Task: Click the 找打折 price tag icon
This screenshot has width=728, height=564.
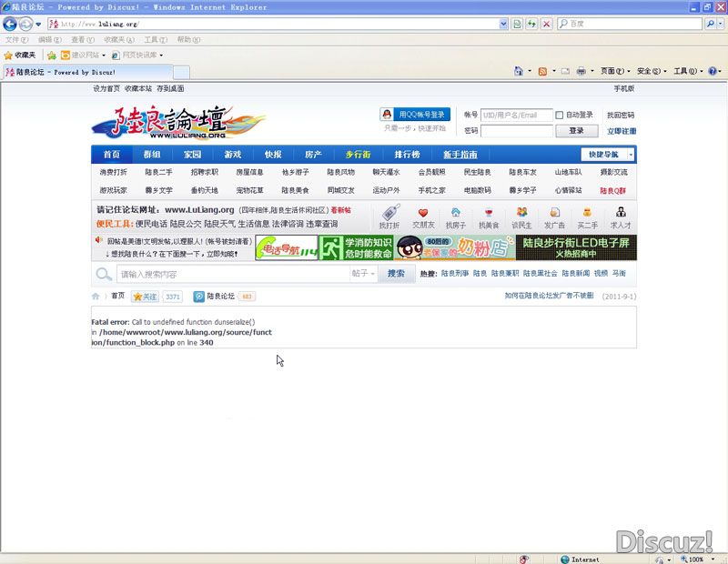Action: click(x=389, y=213)
